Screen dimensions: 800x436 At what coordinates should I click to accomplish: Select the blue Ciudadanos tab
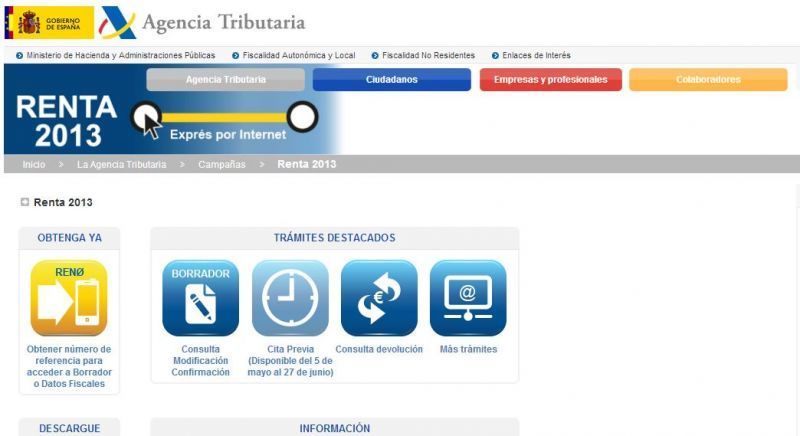pos(392,80)
